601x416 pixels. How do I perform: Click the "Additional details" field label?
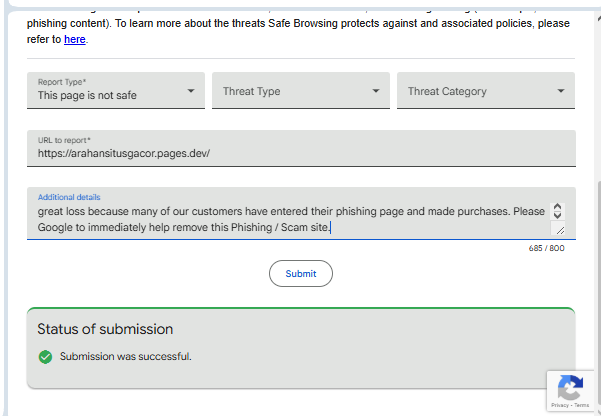[x=69, y=197]
